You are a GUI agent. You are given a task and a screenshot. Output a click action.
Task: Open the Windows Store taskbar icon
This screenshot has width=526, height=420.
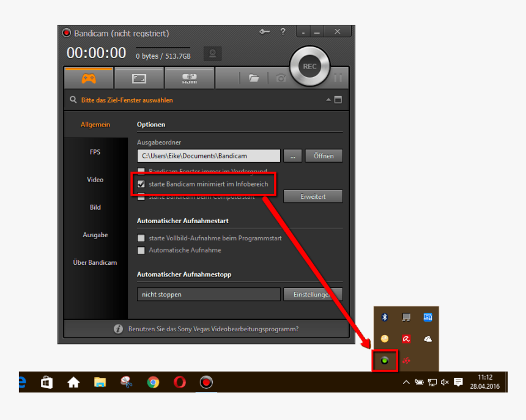pyautogui.click(x=46, y=382)
